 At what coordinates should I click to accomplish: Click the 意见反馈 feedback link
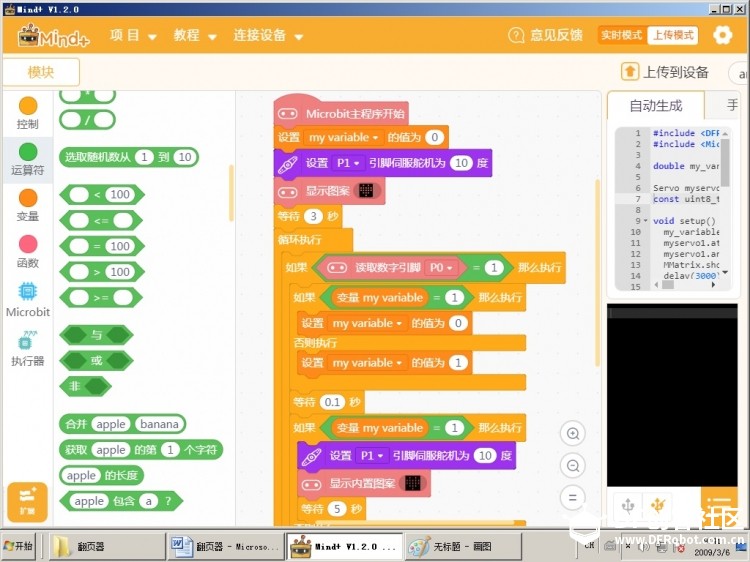point(556,35)
